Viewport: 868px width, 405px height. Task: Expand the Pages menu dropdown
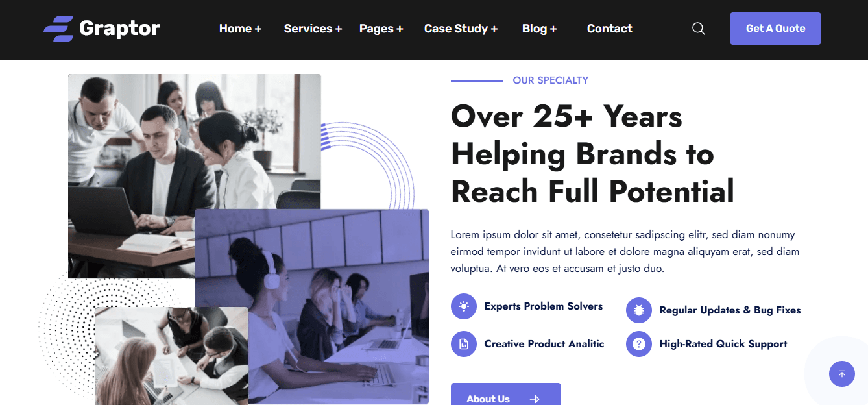click(381, 29)
